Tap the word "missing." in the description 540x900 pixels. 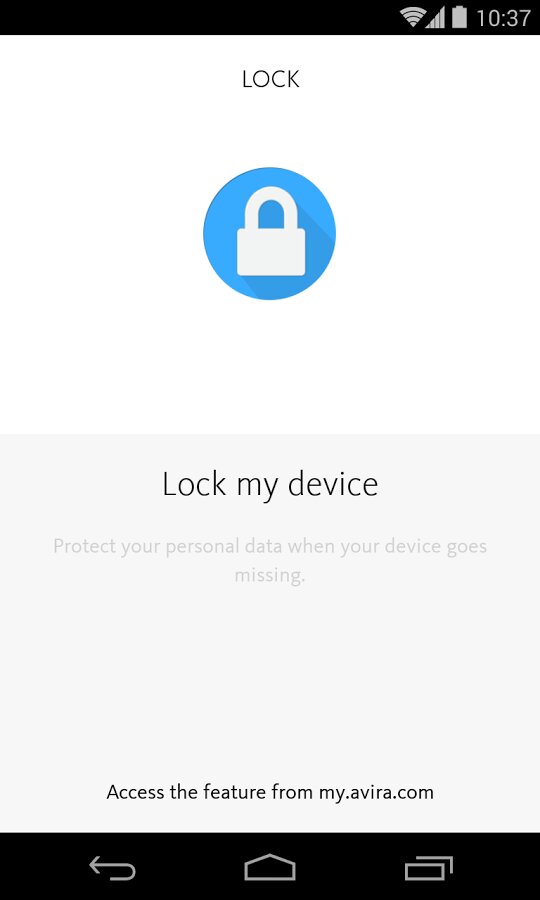(270, 575)
